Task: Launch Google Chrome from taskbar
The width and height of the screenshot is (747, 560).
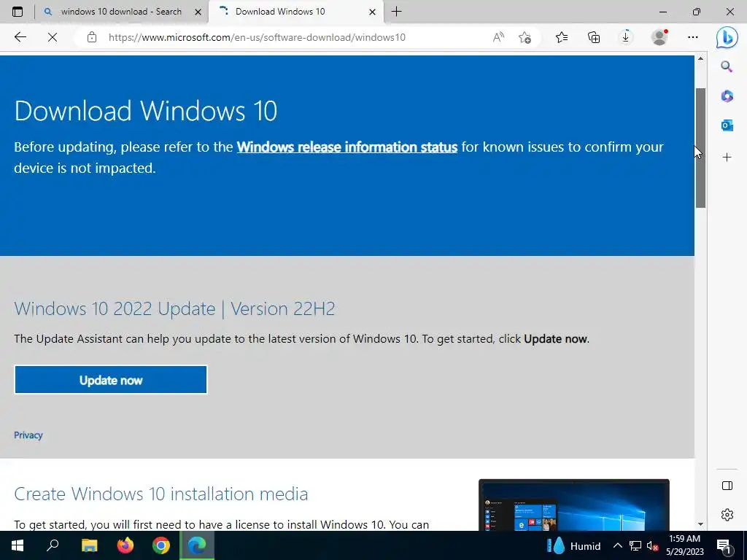Action: [x=161, y=545]
